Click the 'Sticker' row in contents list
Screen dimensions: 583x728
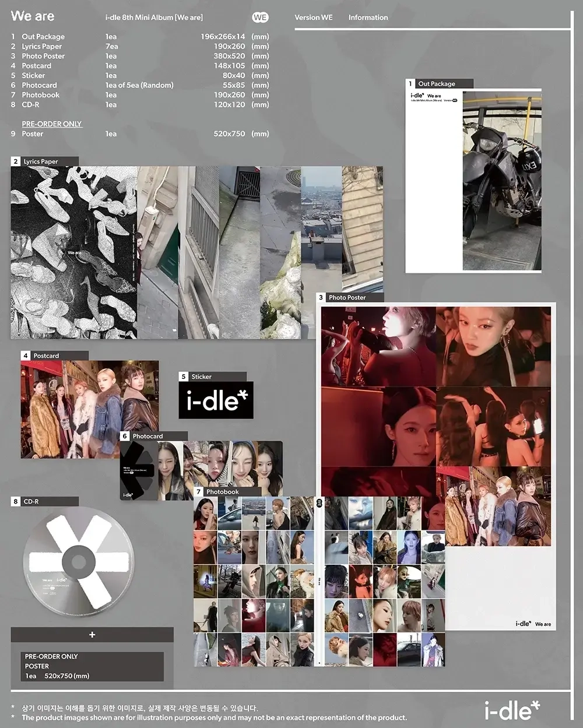point(140,75)
